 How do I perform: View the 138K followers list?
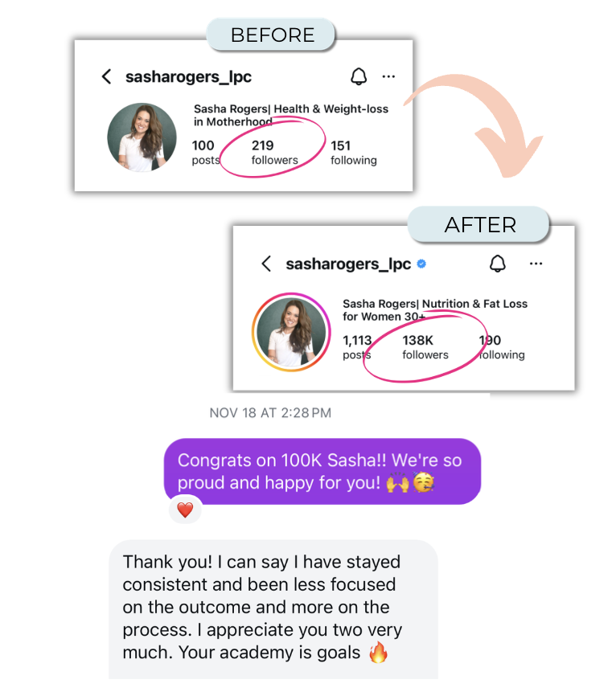[x=425, y=347]
